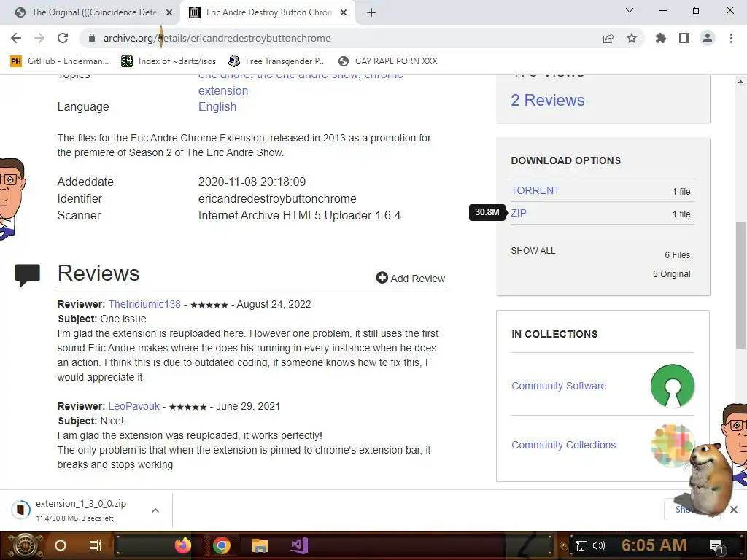Click the 6:05 AM taskbar clock
This screenshot has width=747, height=560.
pyautogui.click(x=654, y=545)
